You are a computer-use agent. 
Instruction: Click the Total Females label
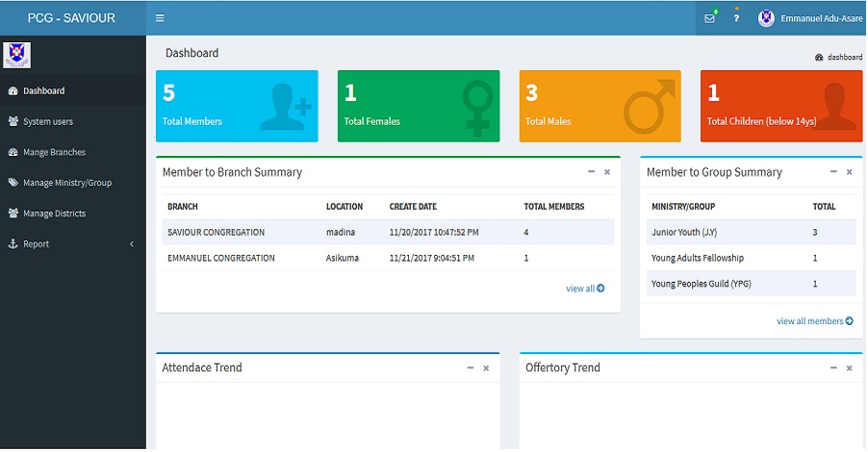372,121
